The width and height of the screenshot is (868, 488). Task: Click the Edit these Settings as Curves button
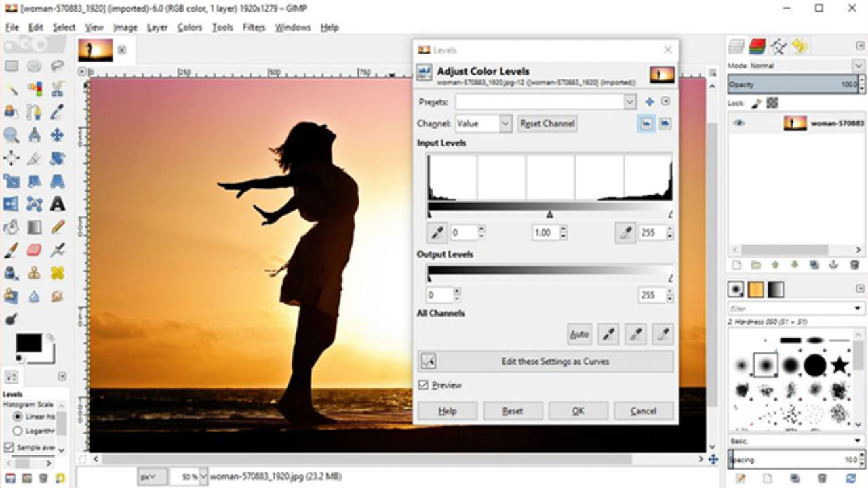(546, 361)
